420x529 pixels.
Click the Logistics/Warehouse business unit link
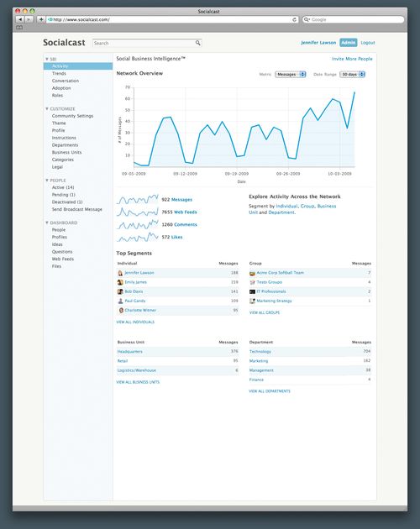136,370
